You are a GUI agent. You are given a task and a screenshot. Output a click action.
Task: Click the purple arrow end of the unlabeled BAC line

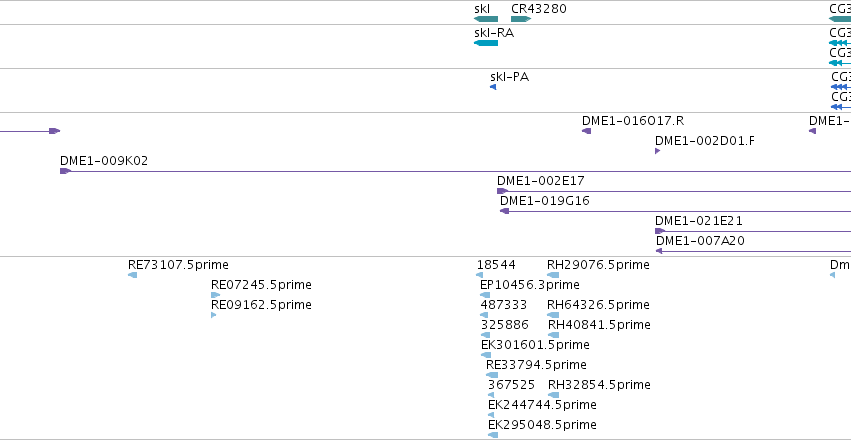pos(54,131)
